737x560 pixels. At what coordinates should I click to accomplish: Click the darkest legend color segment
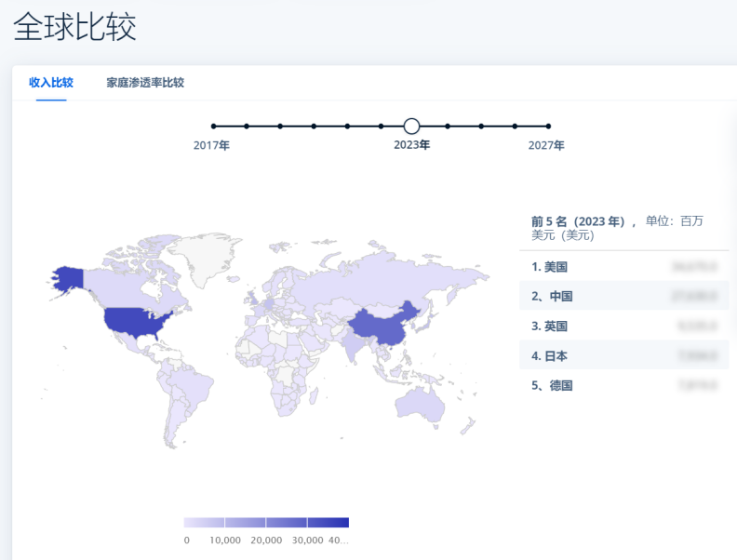click(x=328, y=522)
